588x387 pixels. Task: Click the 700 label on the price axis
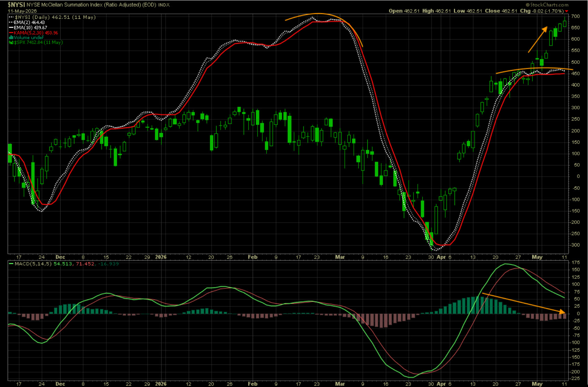[575, 16]
